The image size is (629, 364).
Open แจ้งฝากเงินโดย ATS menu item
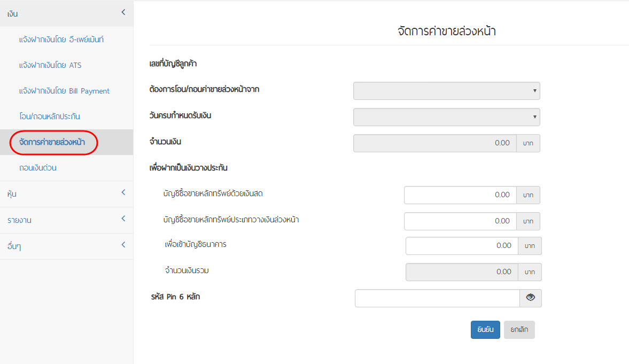50,65
